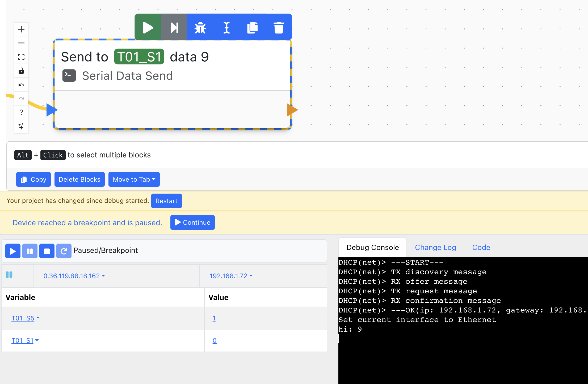This screenshot has width=588, height=384.
Task: Switch to Code tab
Action: 481,247
